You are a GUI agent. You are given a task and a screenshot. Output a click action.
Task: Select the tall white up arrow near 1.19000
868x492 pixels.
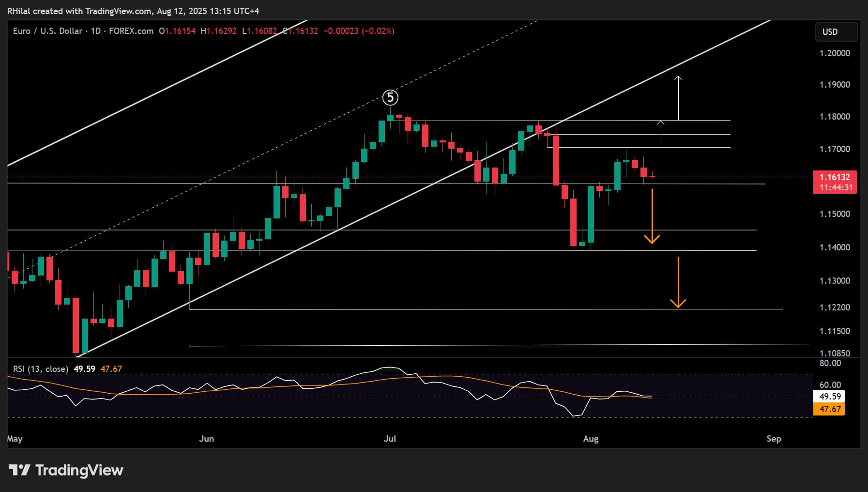[x=678, y=97]
